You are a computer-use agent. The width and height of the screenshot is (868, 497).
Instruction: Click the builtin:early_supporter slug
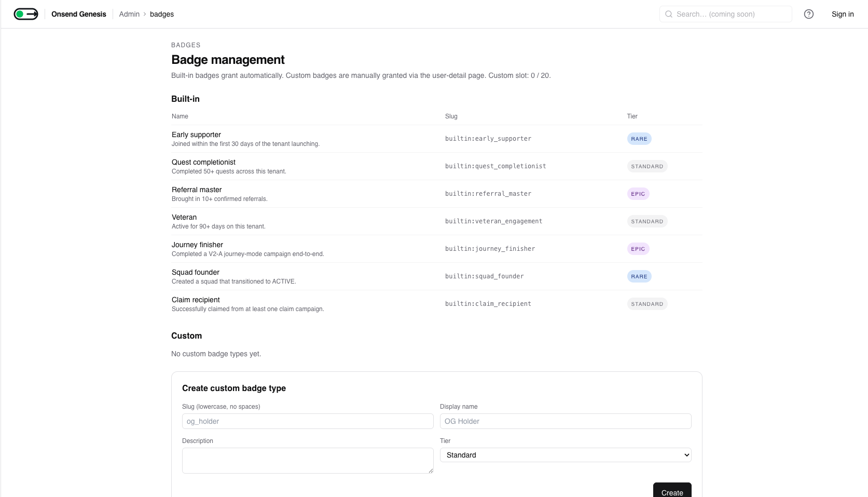pos(488,139)
